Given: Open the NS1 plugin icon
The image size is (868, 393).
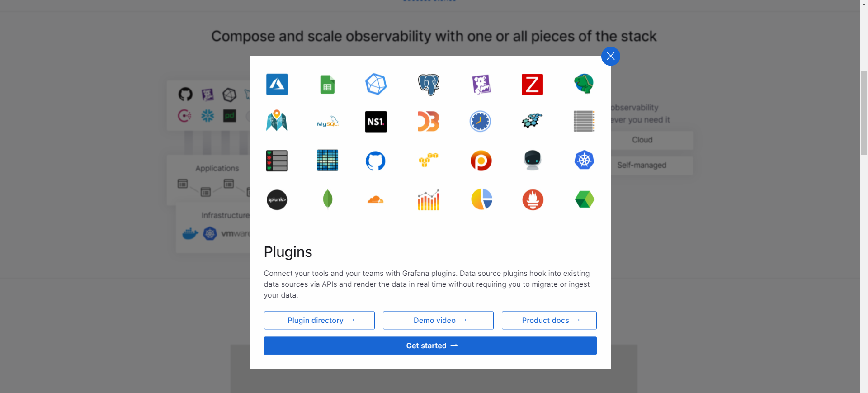Looking at the screenshot, I should point(376,122).
